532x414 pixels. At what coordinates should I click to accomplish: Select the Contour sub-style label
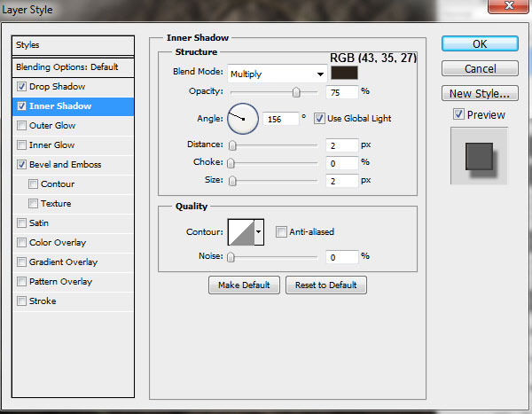tap(58, 184)
